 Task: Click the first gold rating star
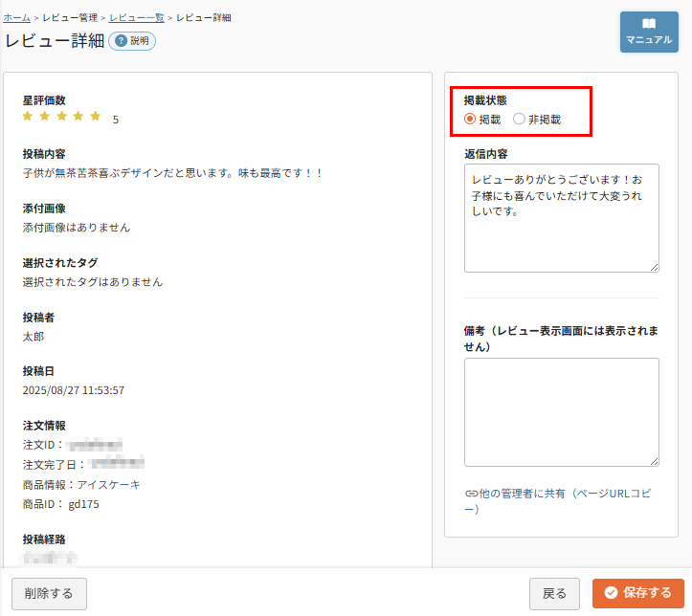(x=28, y=116)
